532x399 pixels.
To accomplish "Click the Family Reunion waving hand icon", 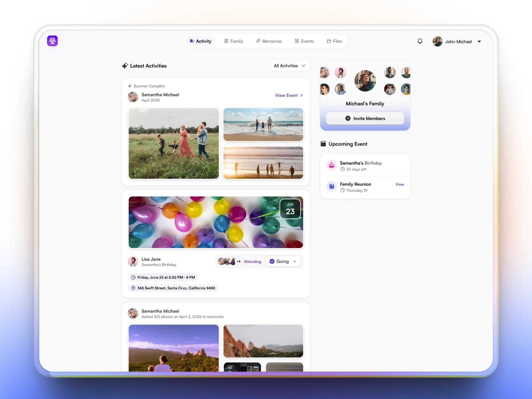I will (331, 186).
